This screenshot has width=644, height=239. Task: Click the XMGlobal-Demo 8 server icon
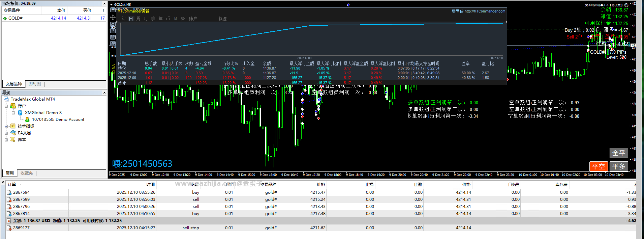[20, 112]
